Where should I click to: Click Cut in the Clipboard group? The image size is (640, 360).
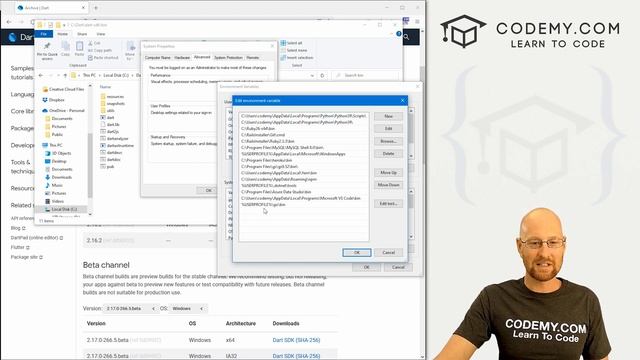tap(95, 43)
